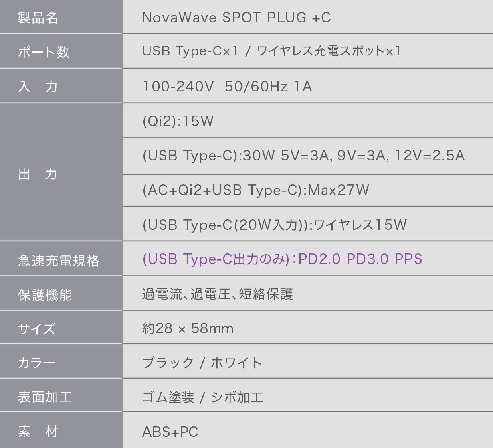Click the ポート数 label cell

61,51
